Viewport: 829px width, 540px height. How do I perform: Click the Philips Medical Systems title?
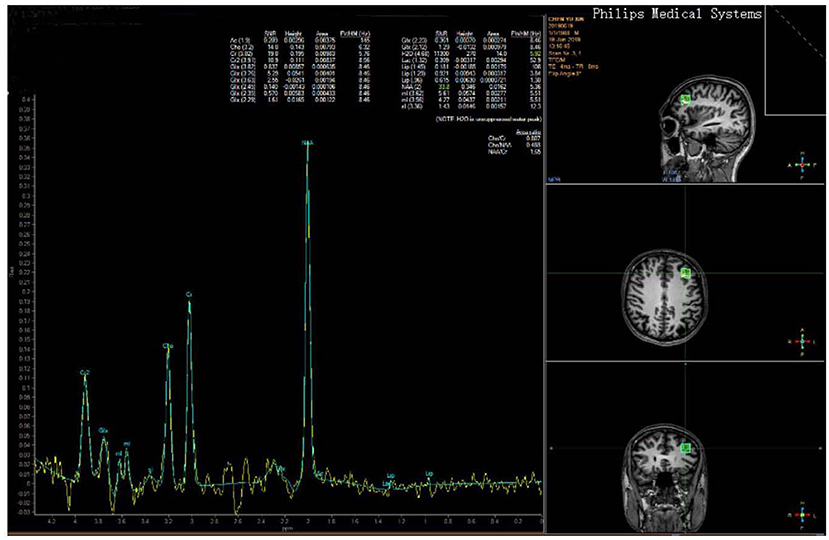click(677, 14)
